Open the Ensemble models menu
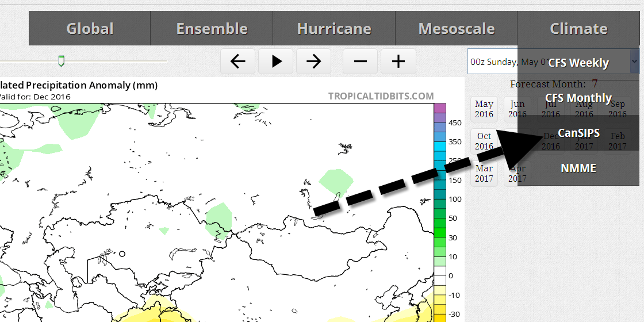 click(x=212, y=28)
